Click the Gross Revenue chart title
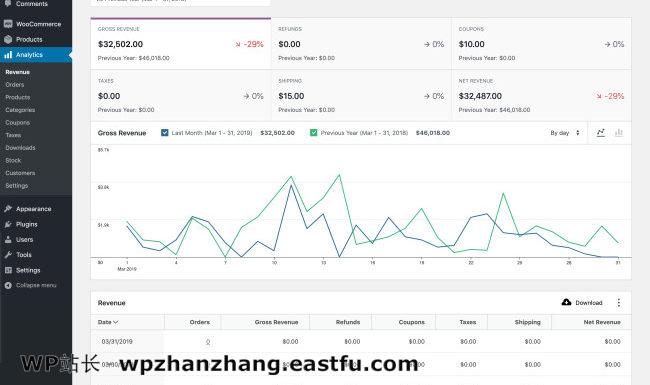650x385 pixels. (x=122, y=133)
